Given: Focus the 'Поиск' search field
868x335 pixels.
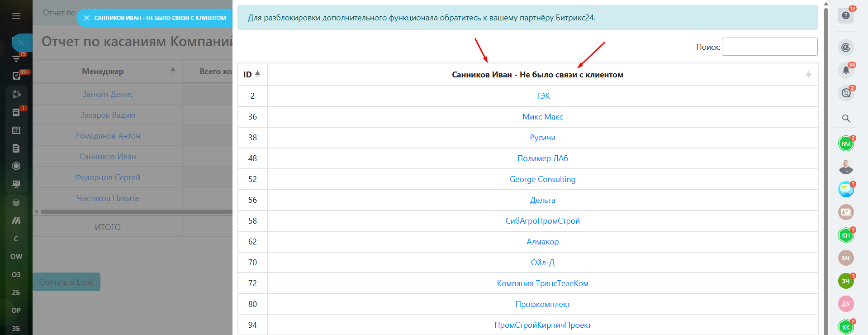Looking at the screenshot, I should 769,47.
